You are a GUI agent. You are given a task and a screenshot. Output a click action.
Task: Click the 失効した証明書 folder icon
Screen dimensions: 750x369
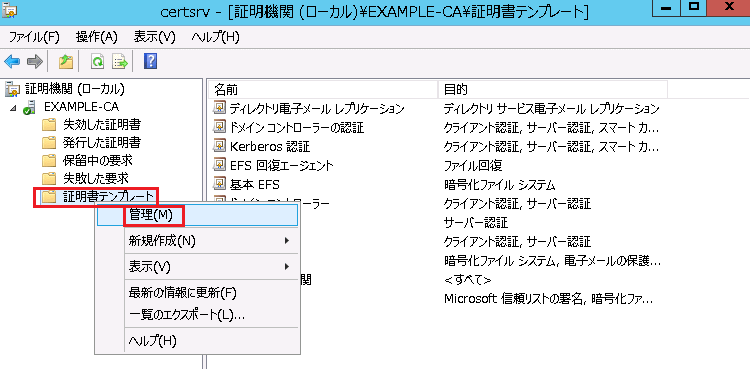[49, 125]
